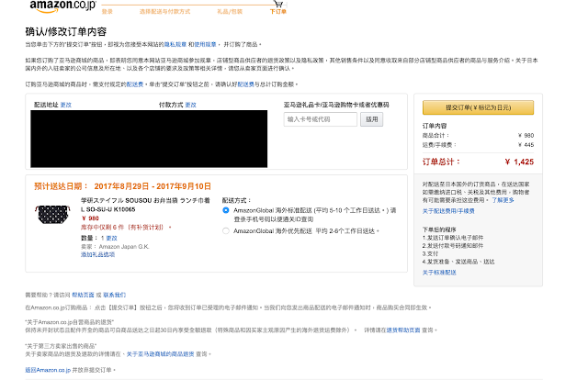
Task: Click the 选择配送与付款方式 progress step
Action: tap(164, 12)
